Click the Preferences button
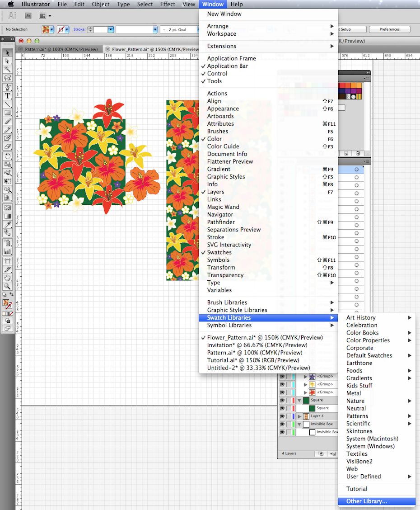 390,29
